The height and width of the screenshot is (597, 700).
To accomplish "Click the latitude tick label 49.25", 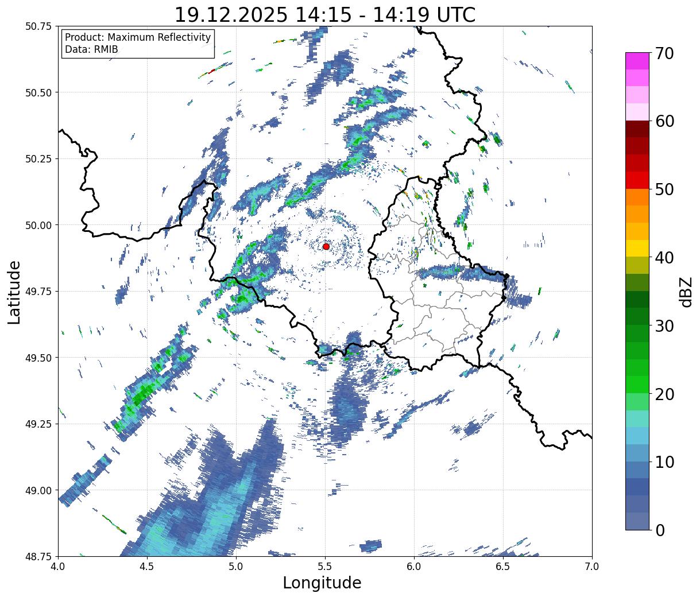I will coord(38,424).
